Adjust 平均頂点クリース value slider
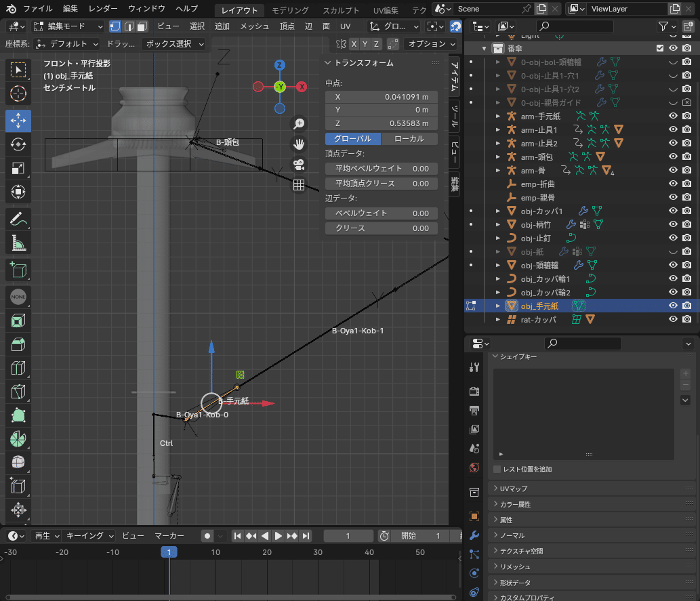Image resolution: width=700 pixels, height=601 pixels. click(x=382, y=184)
